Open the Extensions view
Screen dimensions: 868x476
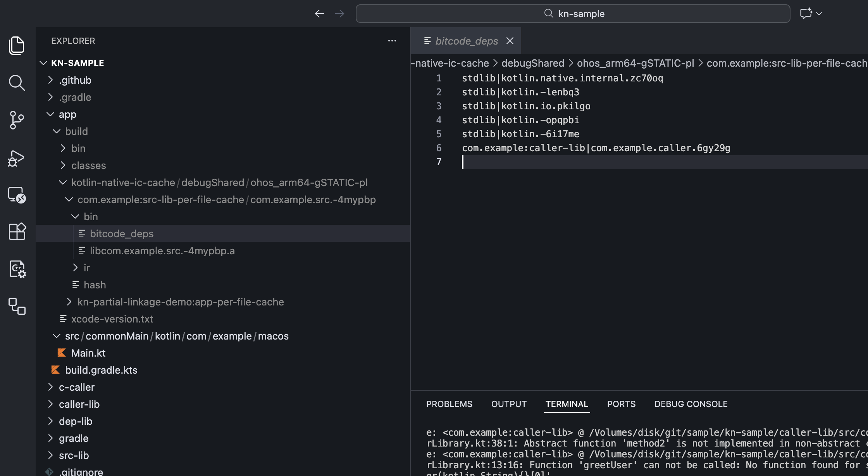coord(17,232)
